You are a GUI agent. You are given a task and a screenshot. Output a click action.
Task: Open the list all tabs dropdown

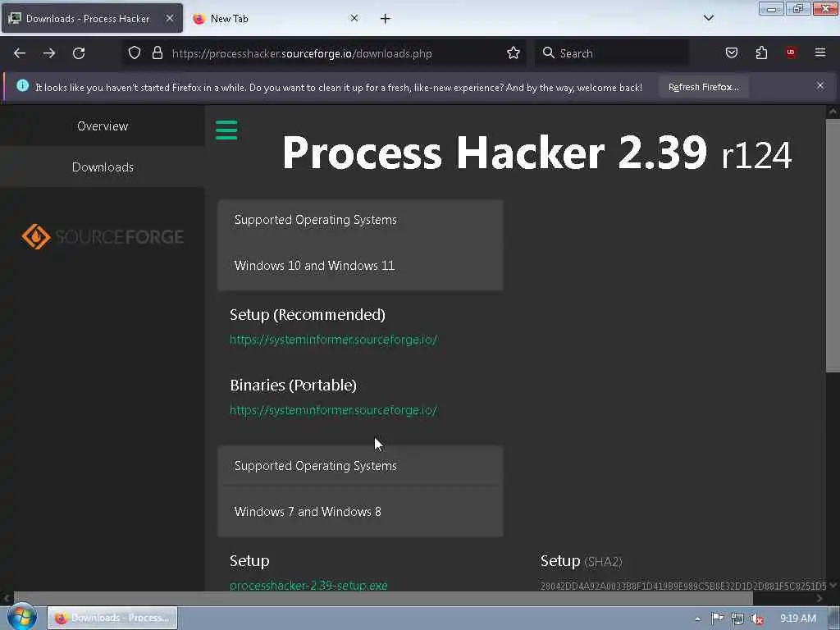[x=708, y=18]
